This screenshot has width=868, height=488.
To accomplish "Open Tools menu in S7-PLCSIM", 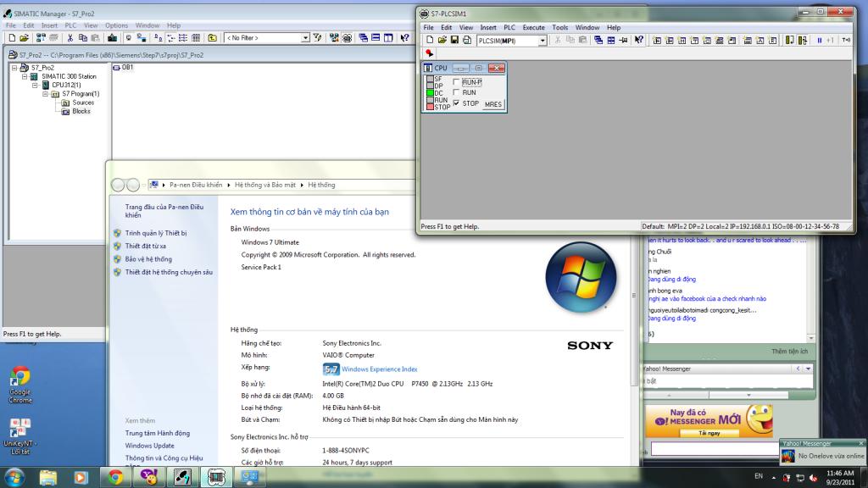I will click(559, 27).
